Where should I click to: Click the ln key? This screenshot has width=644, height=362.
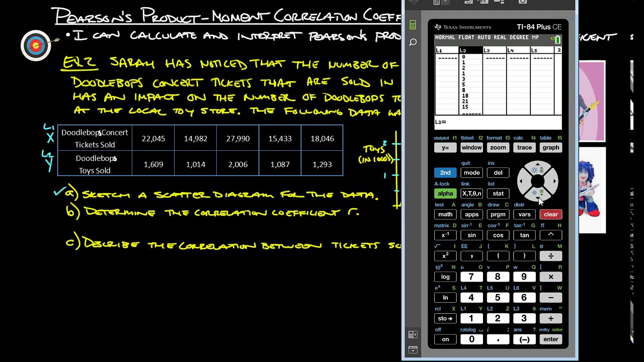445,298
